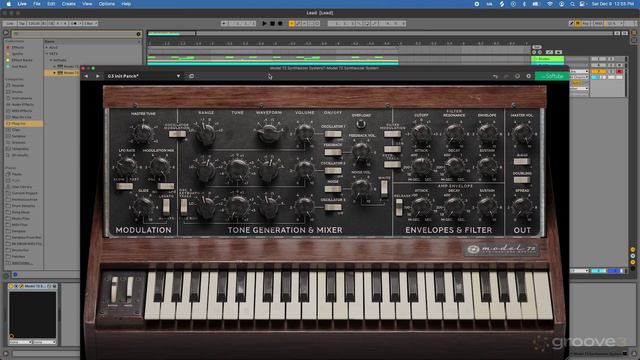
Task: Click the Filter Resonance knob
Action: click(454, 132)
